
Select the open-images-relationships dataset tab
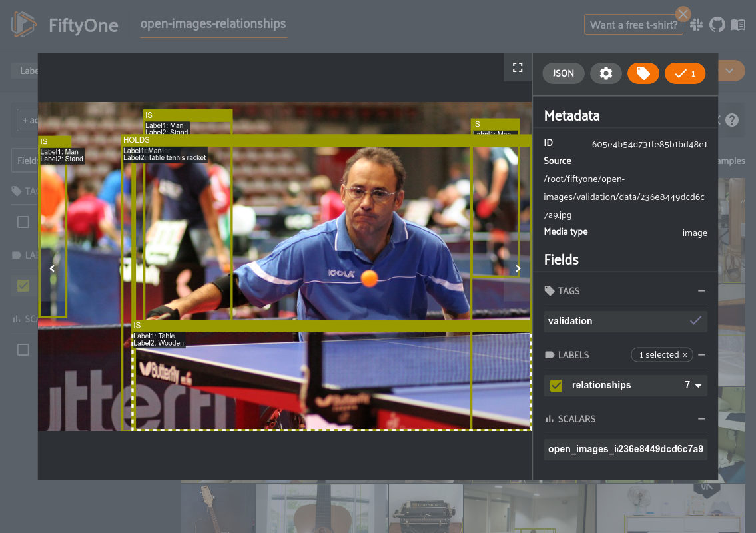tap(213, 24)
